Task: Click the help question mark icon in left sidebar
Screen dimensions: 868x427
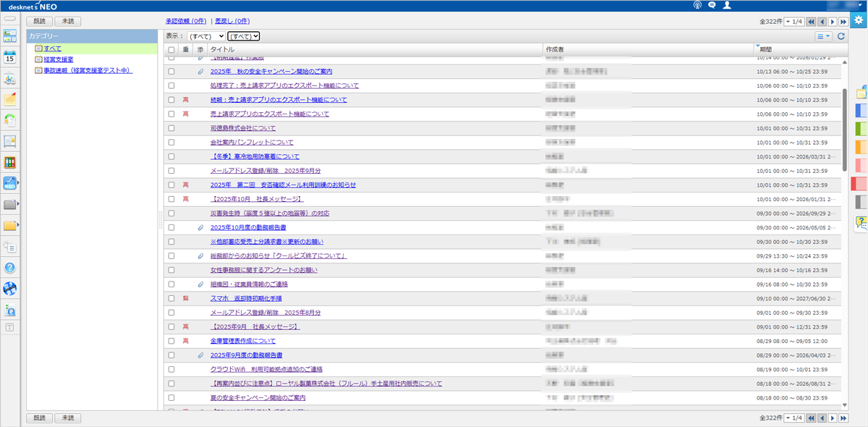Action: pyautogui.click(x=10, y=268)
